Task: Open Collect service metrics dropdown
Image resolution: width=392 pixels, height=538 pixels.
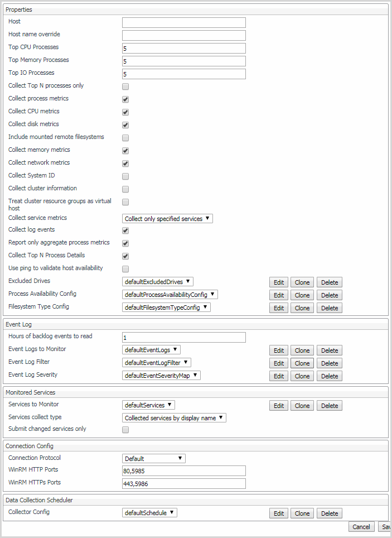Action: click(167, 219)
